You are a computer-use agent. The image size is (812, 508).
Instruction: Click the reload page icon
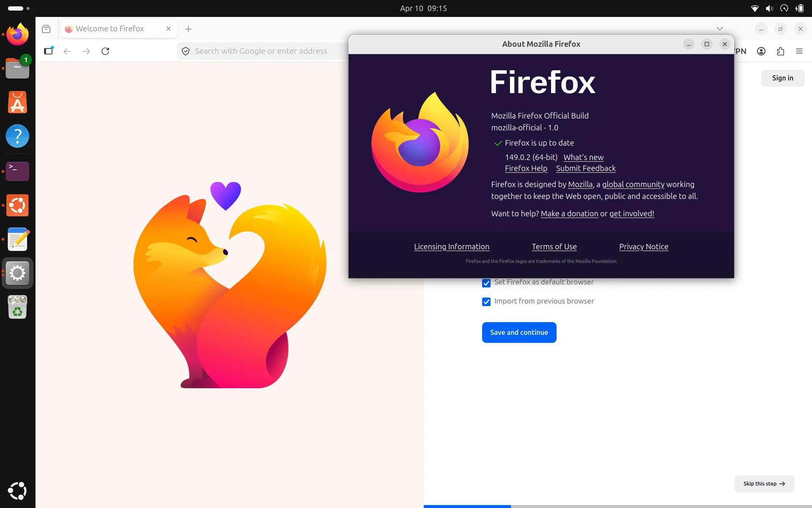coord(105,51)
